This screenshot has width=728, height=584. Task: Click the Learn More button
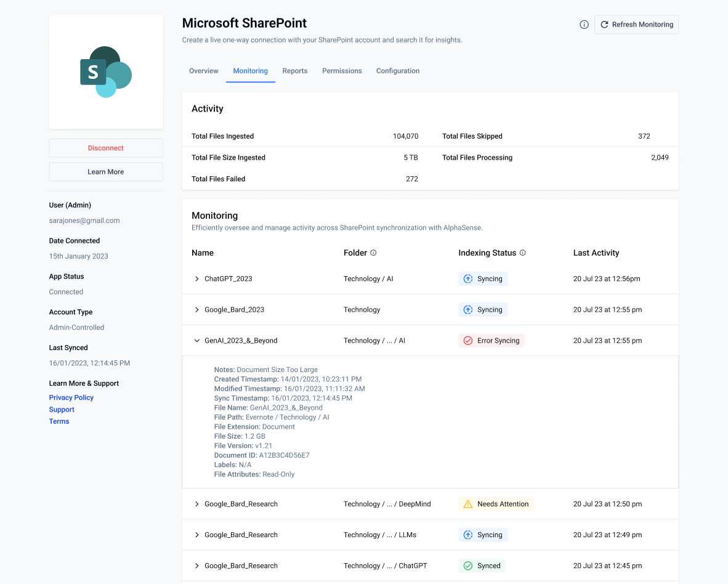pyautogui.click(x=106, y=172)
